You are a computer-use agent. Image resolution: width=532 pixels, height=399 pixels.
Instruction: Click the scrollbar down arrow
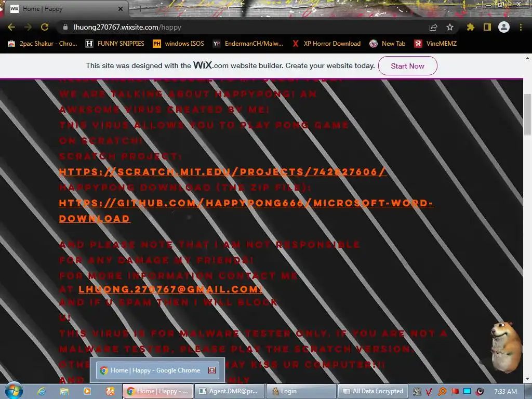[x=528, y=379]
